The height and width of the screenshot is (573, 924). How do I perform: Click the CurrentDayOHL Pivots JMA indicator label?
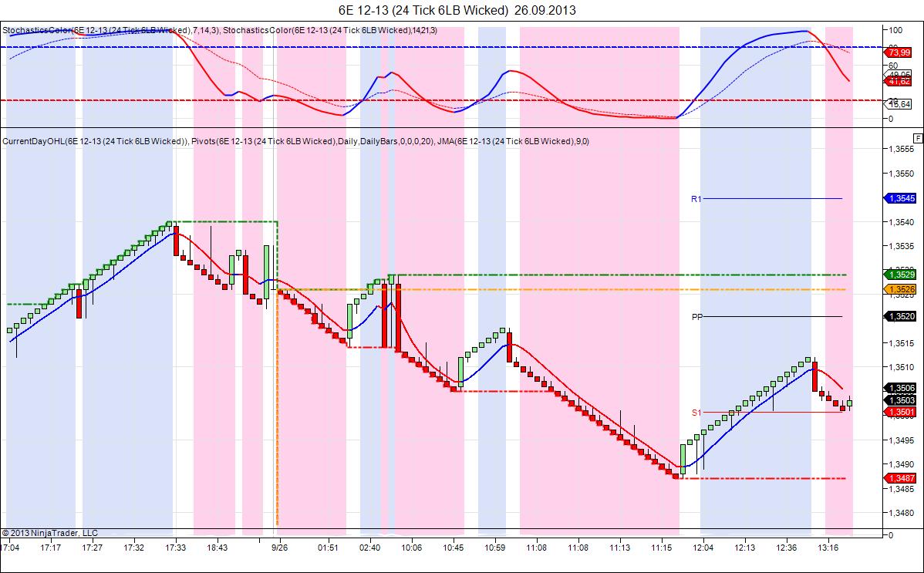pos(296,141)
